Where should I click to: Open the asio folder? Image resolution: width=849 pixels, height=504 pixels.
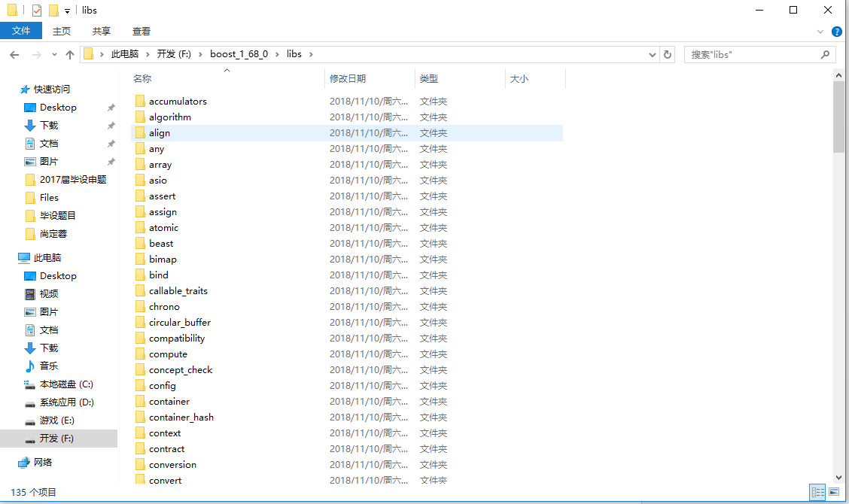(158, 180)
